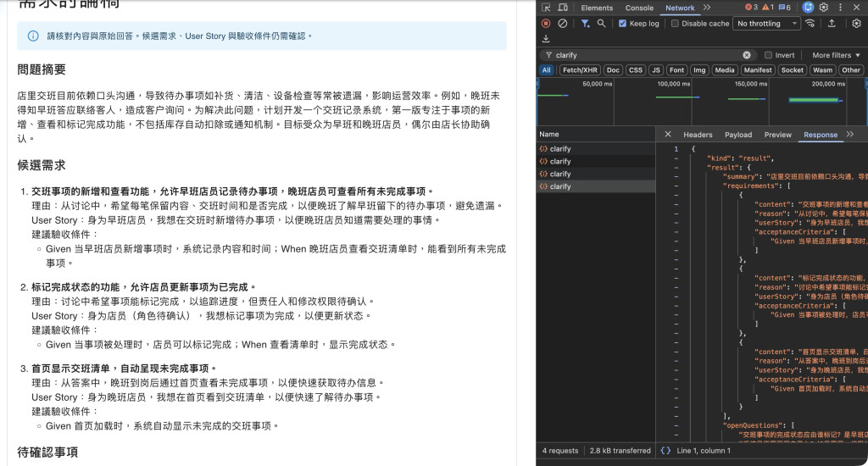Toggle the CSS type filter
Image resolution: width=868 pixels, height=466 pixels.
[x=636, y=69]
